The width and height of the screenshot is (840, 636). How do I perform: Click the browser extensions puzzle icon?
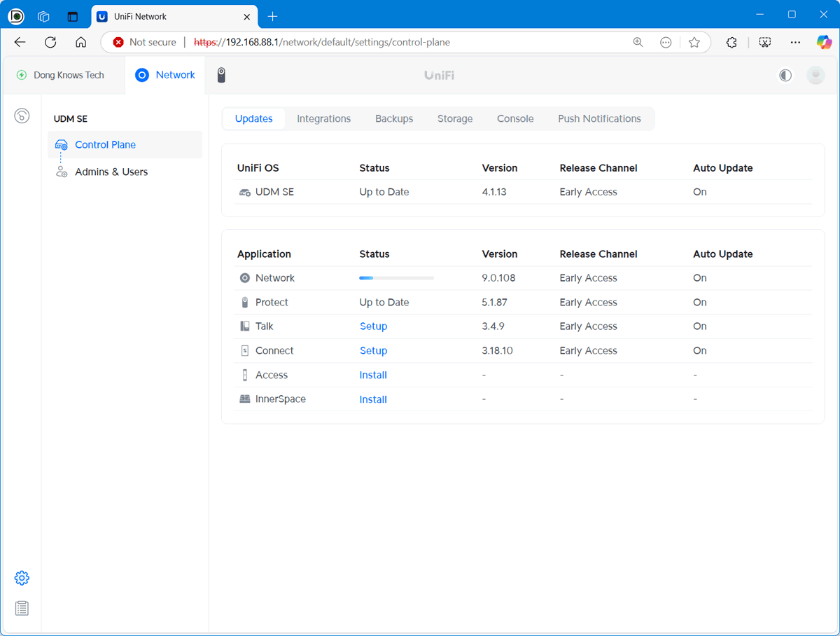731,42
